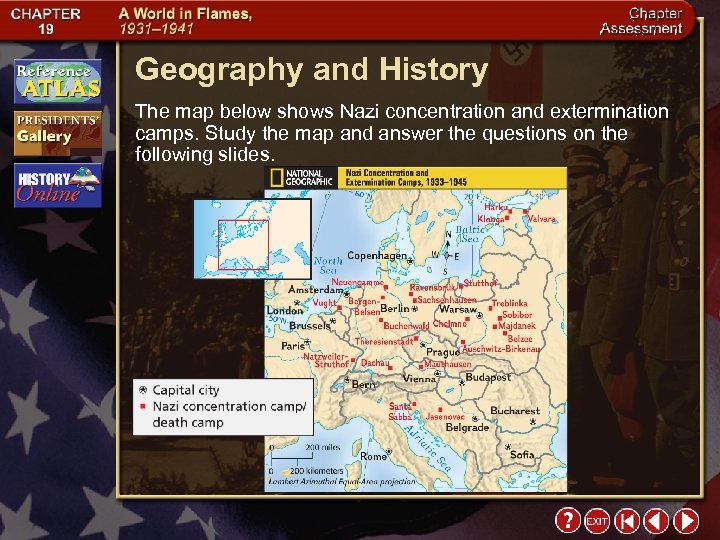Click Bern label on the map
Screen dimensions: 720x540
[363, 384]
